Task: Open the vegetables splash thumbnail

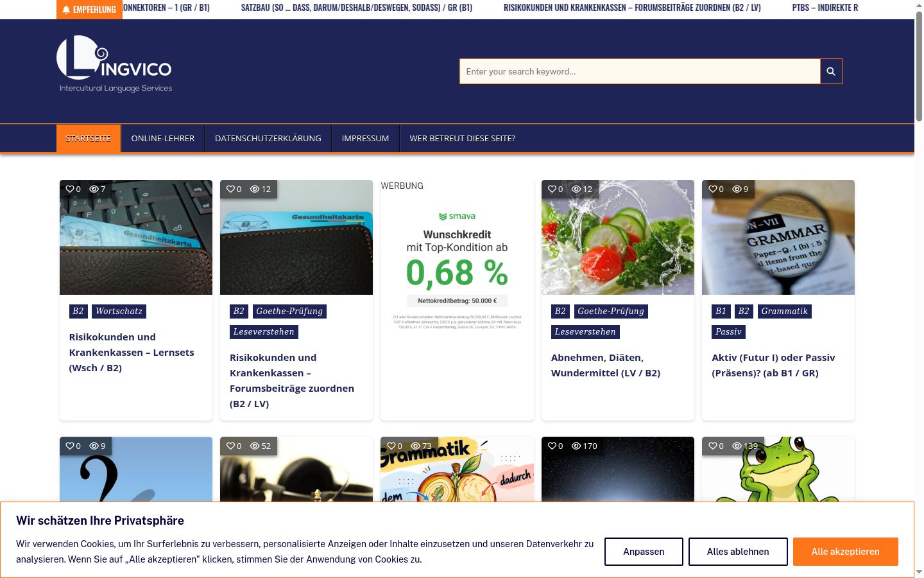Action: coord(618,237)
